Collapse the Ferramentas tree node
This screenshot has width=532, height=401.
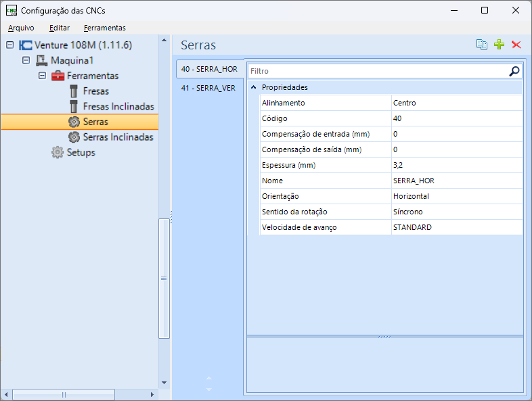(42, 76)
